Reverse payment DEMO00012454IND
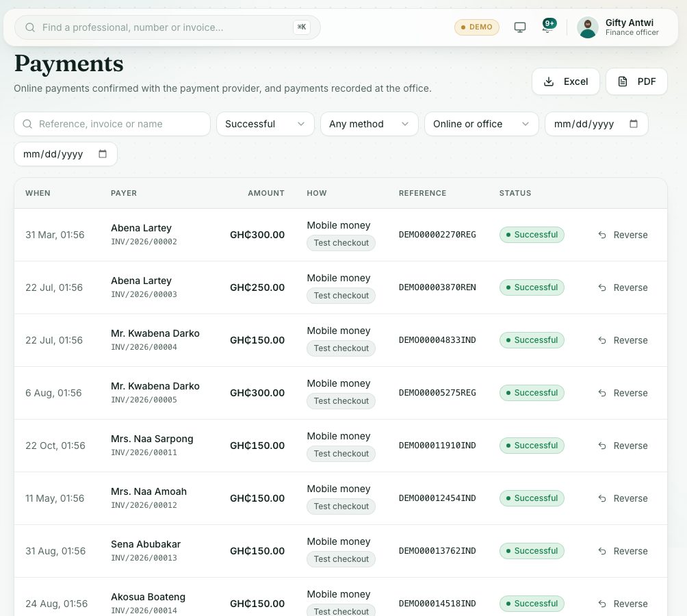This screenshot has height=616, width=687. 623,498
